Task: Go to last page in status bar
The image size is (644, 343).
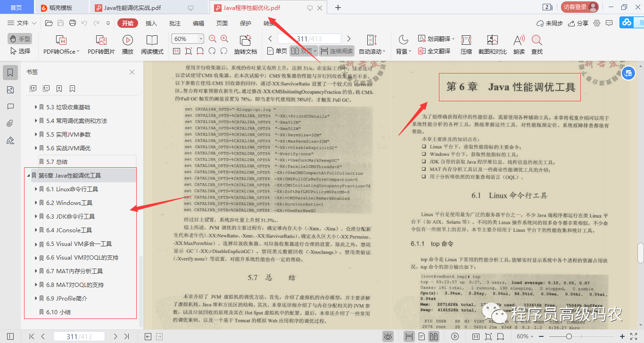Action: (126, 336)
